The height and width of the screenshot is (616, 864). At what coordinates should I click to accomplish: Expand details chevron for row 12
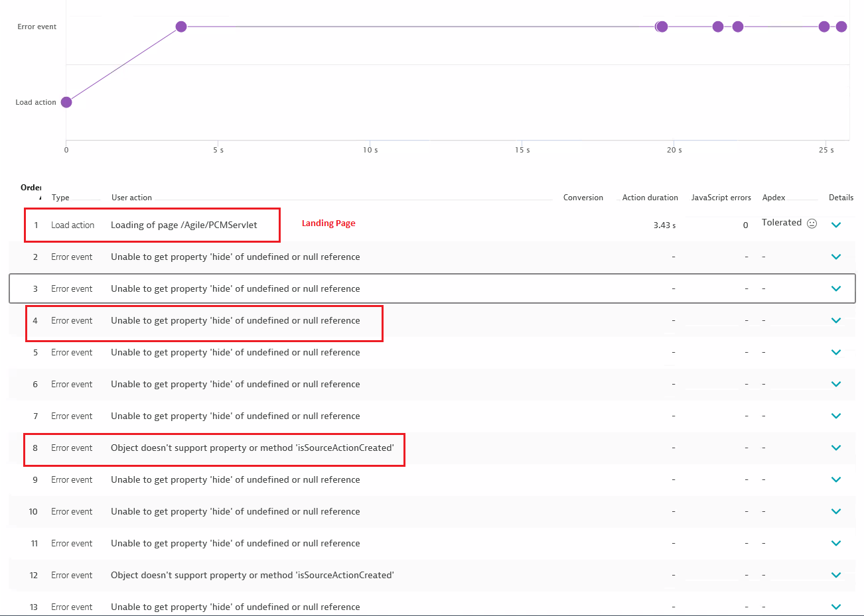coord(835,575)
